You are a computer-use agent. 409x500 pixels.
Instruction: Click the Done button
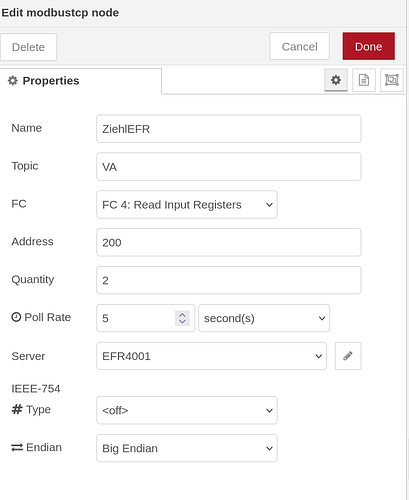369,46
